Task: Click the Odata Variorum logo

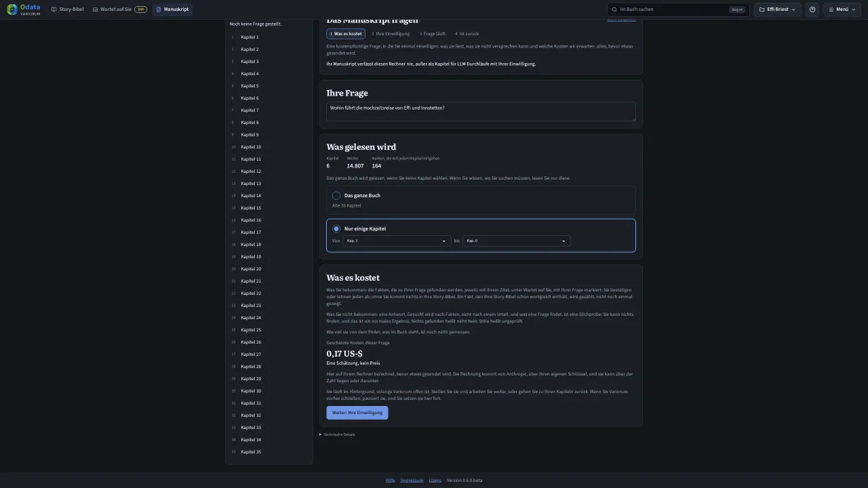Action: 23,9
